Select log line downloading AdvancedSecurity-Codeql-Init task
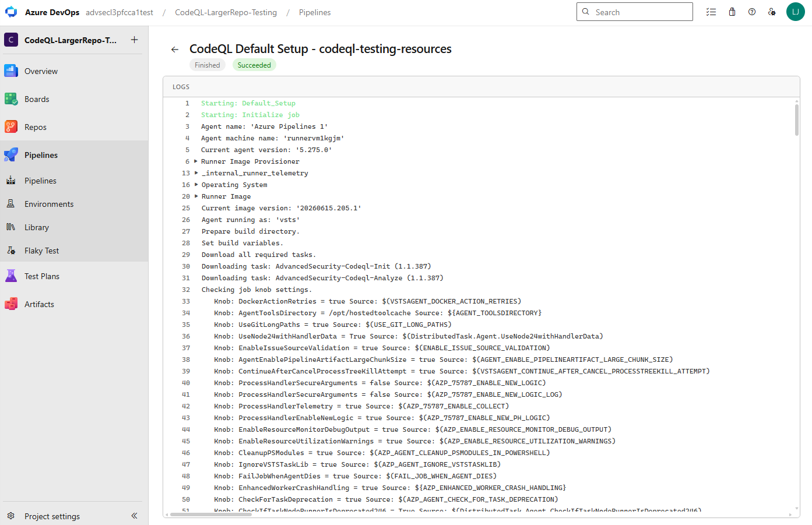Screen dimensions: 812x525 (317, 266)
